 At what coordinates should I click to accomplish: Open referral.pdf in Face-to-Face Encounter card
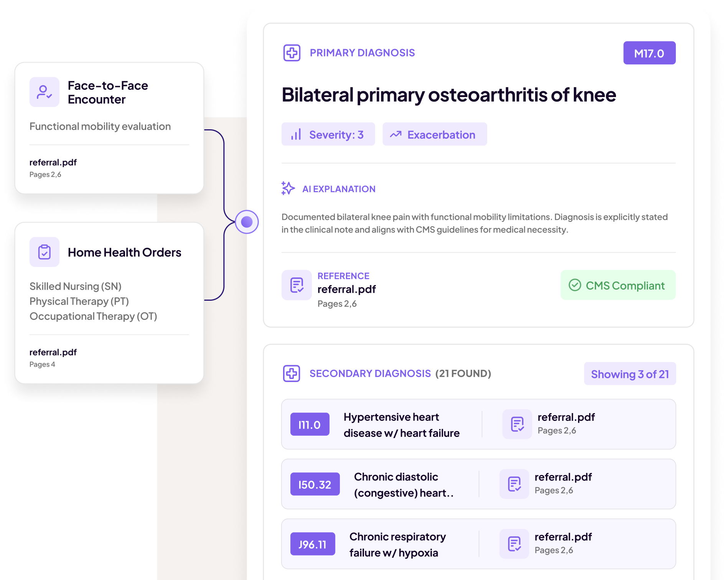tap(53, 162)
